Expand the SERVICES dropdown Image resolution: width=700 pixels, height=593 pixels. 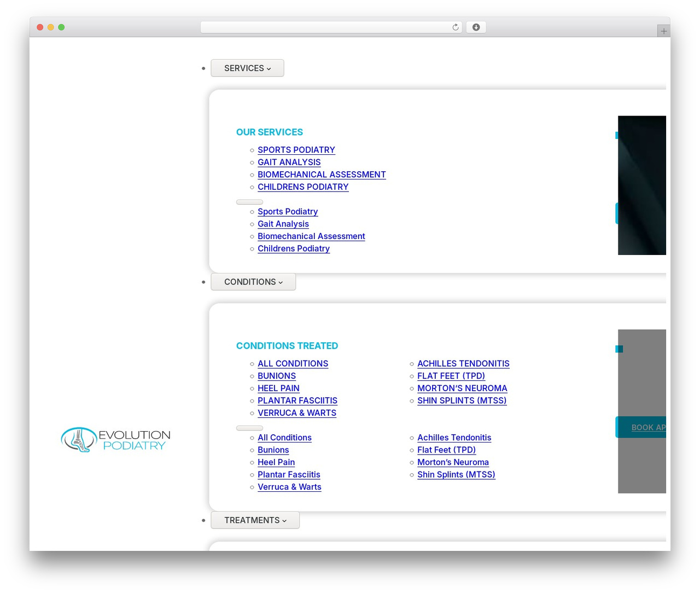pyautogui.click(x=247, y=68)
